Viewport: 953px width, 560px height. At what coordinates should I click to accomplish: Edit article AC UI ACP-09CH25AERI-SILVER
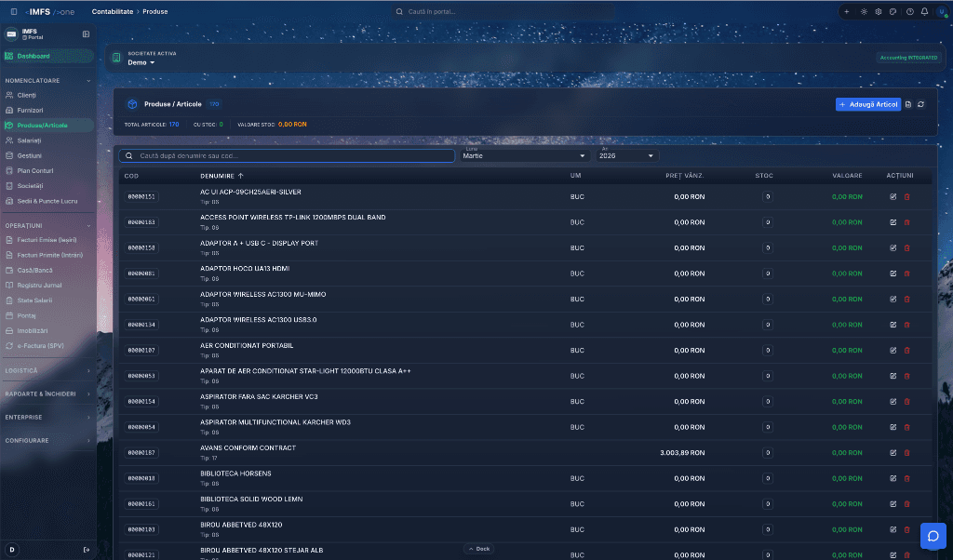pos(893,197)
